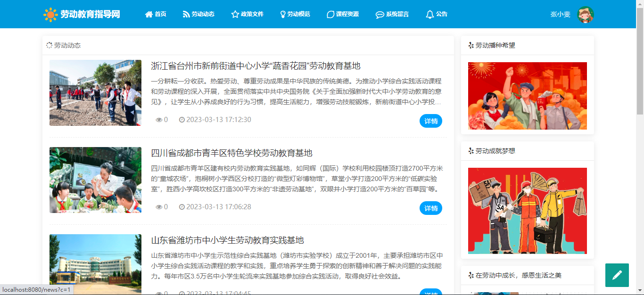Click summary text starting 一分耕耘一分收获
The width and height of the screenshot is (644, 295).
[x=297, y=91]
